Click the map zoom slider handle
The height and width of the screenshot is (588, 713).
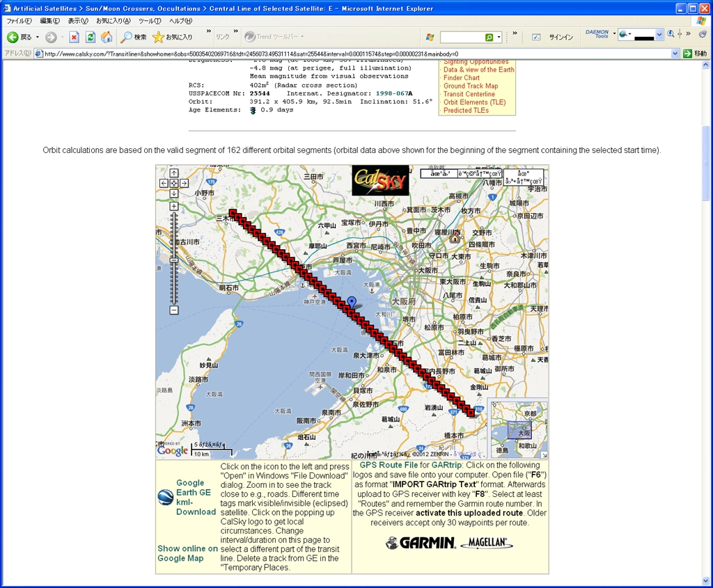click(x=174, y=260)
